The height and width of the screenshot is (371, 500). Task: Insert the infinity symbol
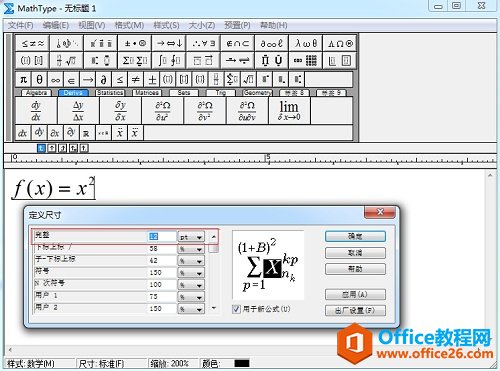tap(55, 80)
